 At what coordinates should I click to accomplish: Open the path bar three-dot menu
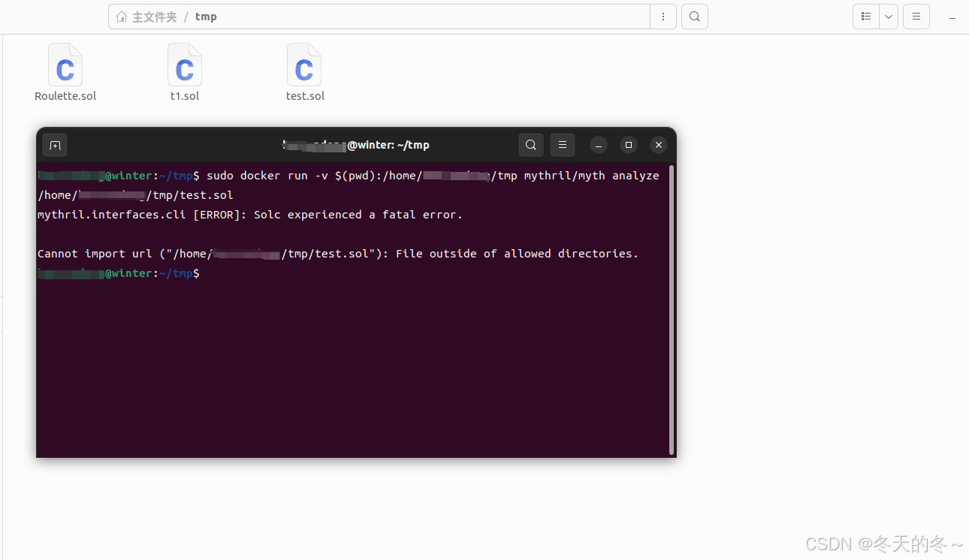pyautogui.click(x=663, y=17)
